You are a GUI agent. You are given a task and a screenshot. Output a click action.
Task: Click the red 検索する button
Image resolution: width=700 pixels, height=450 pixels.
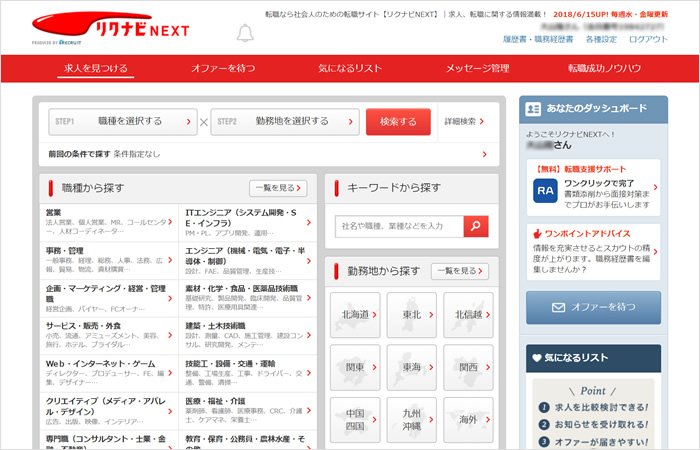point(398,121)
